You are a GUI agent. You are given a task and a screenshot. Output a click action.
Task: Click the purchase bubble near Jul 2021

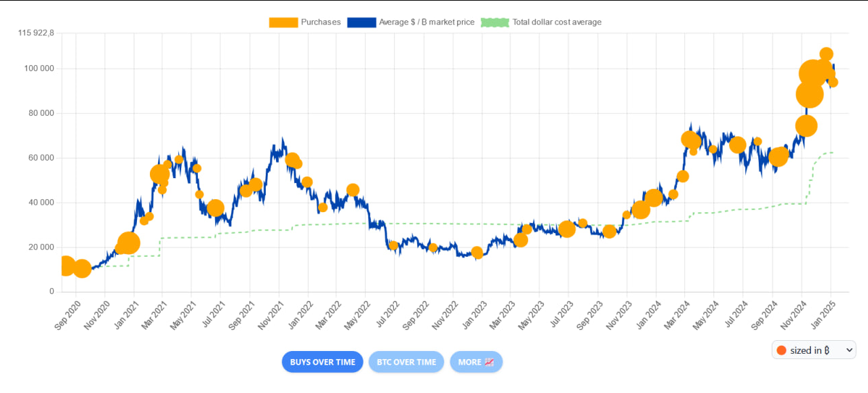tap(216, 208)
